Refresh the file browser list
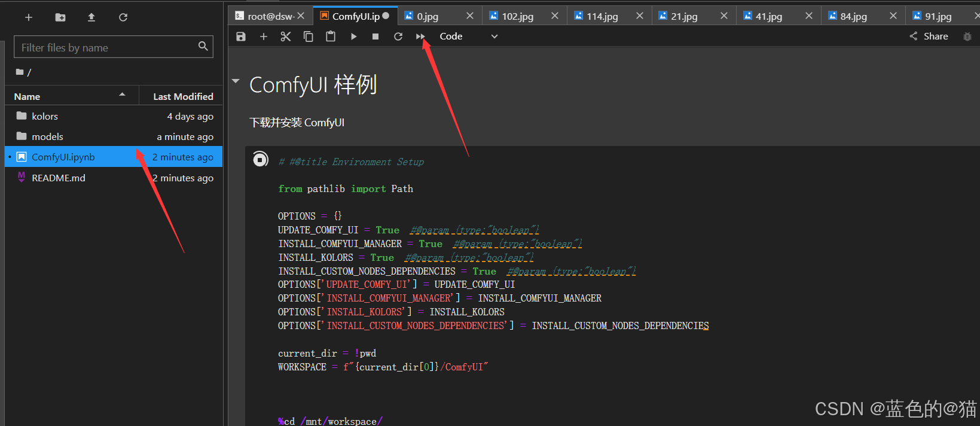This screenshot has width=980, height=426. tap(123, 17)
